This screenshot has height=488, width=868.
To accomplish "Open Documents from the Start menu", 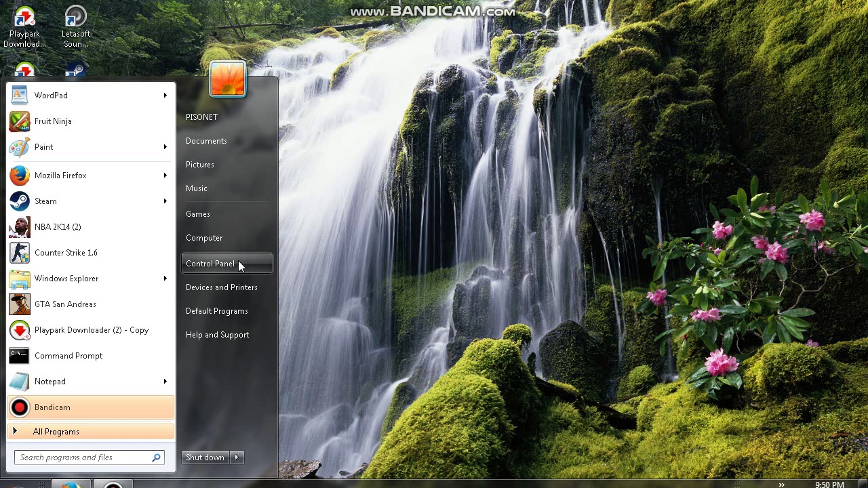I will 226,141.
